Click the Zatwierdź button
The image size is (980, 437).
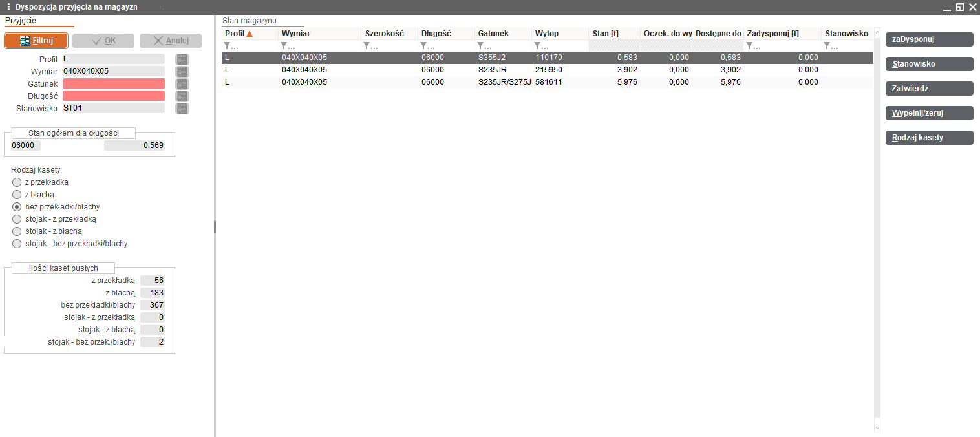coord(929,89)
